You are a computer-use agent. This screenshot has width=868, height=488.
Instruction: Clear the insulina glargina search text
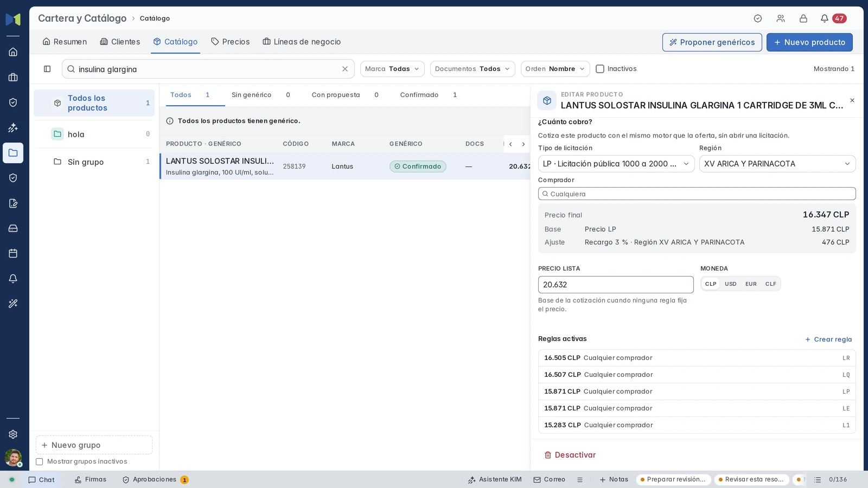[345, 69]
